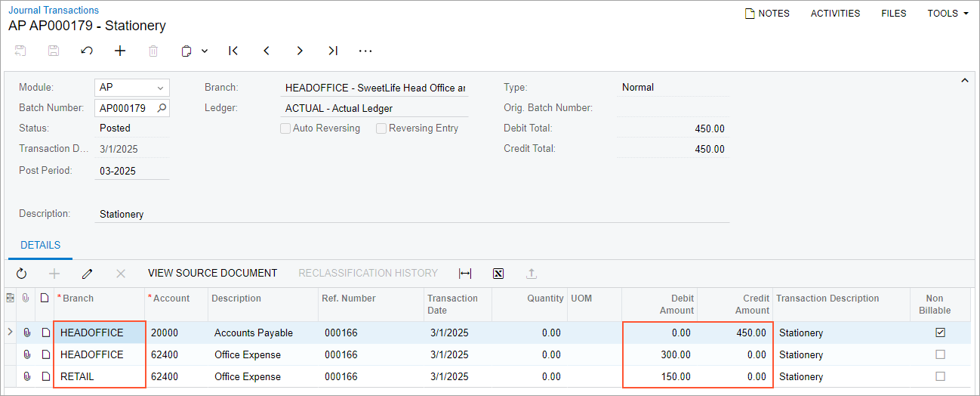Refresh the Details grid
The height and width of the screenshot is (396, 980).
tap(21, 274)
